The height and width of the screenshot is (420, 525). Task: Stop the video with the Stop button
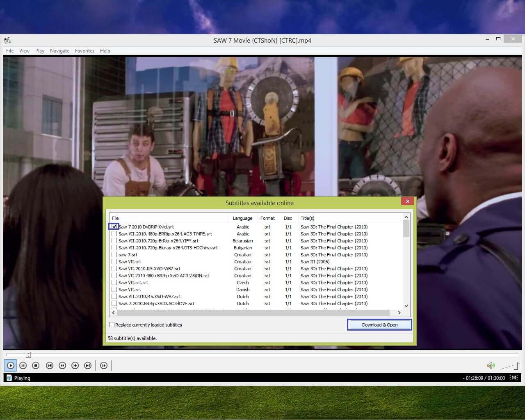pos(36,365)
